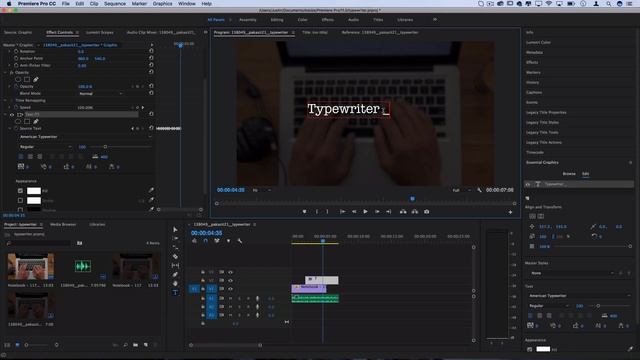This screenshot has width=640, height=360.
Task: Select the Hand tool
Action: 175,283
